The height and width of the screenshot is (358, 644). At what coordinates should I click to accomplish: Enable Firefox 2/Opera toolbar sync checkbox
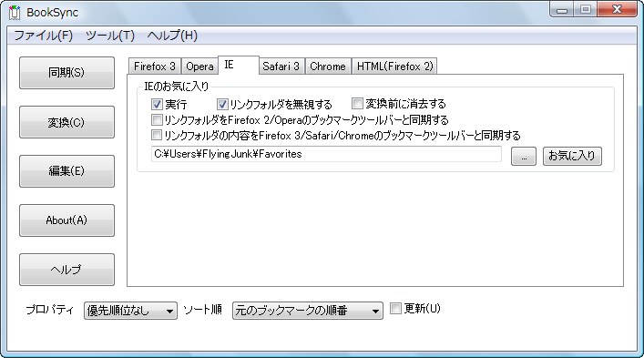coord(157,120)
